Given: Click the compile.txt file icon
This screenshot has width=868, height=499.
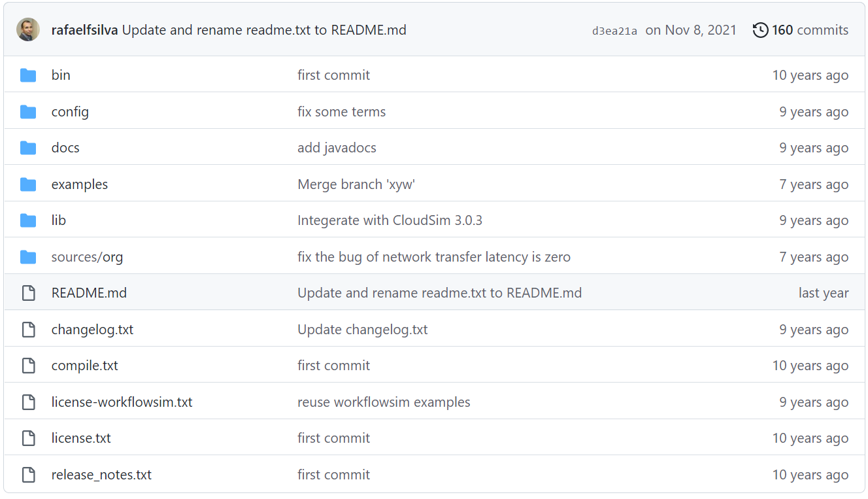Looking at the screenshot, I should (x=28, y=366).
